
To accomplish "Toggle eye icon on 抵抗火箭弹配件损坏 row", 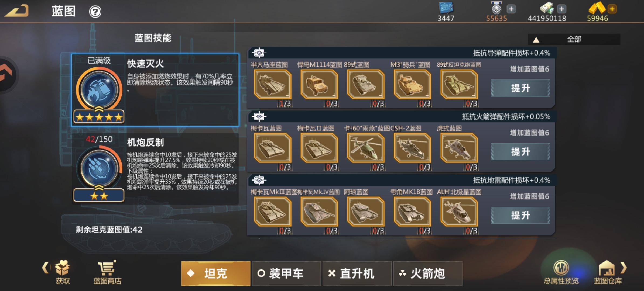I will 259,116.
